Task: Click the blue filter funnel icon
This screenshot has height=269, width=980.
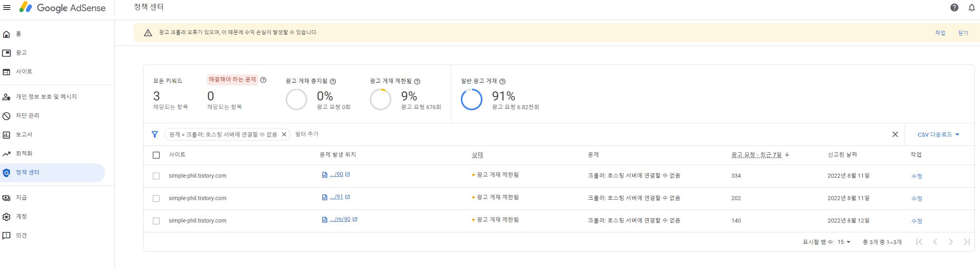Action: pyautogui.click(x=155, y=134)
